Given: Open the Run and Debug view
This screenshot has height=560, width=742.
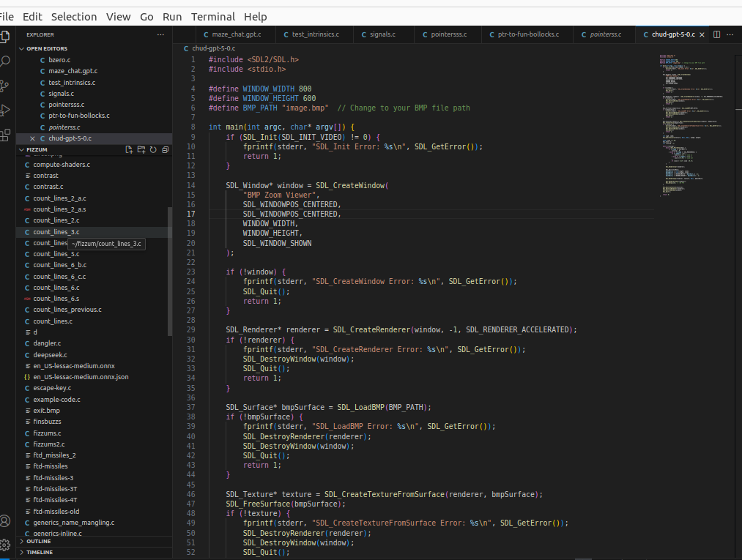Looking at the screenshot, I should tap(4, 111).
